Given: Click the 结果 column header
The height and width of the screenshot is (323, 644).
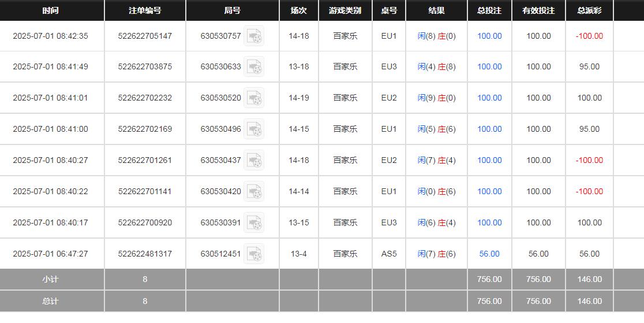Looking at the screenshot, I should point(436,10).
